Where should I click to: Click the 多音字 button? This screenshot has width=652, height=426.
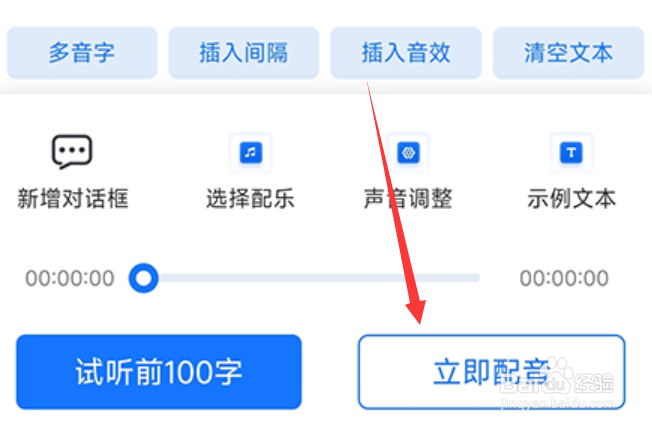(x=82, y=53)
